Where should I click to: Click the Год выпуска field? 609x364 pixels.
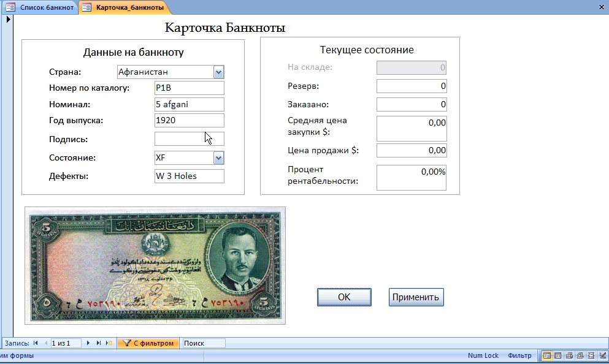point(189,120)
